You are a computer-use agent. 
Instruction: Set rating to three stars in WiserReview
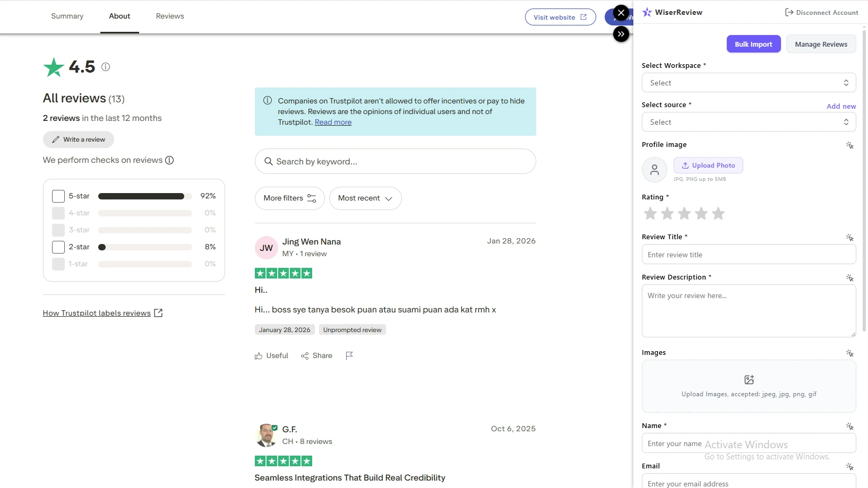coord(684,213)
